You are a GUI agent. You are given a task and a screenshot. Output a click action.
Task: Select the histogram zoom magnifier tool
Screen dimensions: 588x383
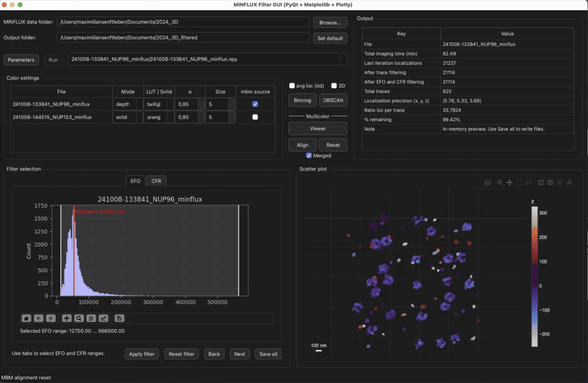[79, 318]
